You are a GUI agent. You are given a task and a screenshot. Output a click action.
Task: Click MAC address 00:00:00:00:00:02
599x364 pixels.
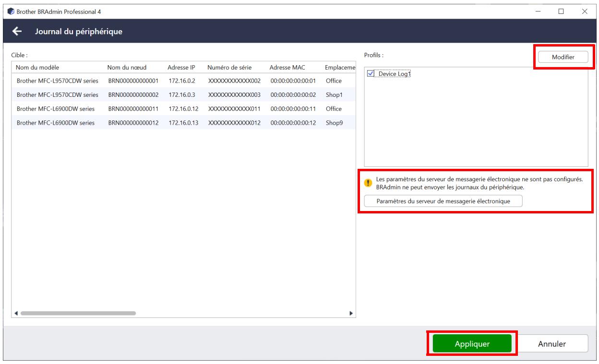point(293,95)
